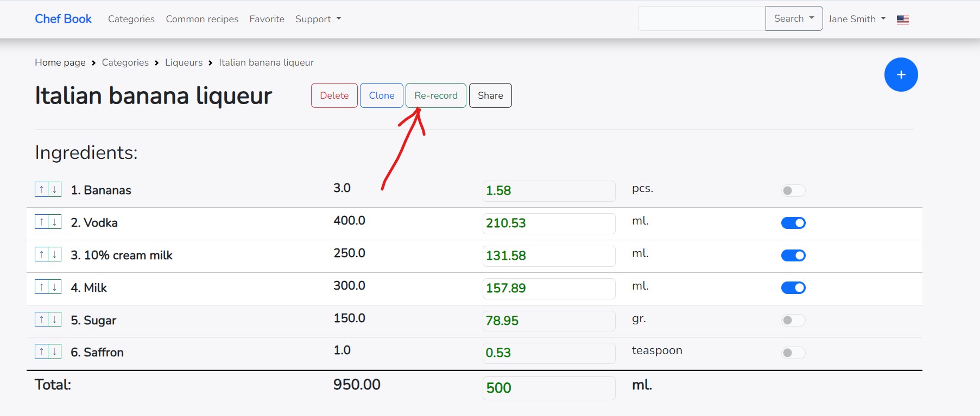The image size is (980, 416).
Task: Move Bananas ingredient up with arrow
Action: coord(41,190)
